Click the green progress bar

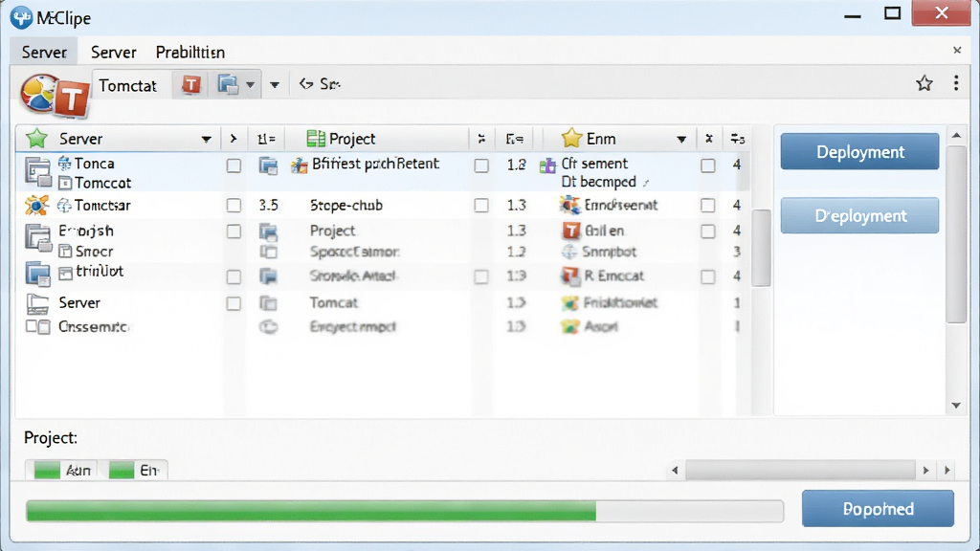[x=405, y=511]
